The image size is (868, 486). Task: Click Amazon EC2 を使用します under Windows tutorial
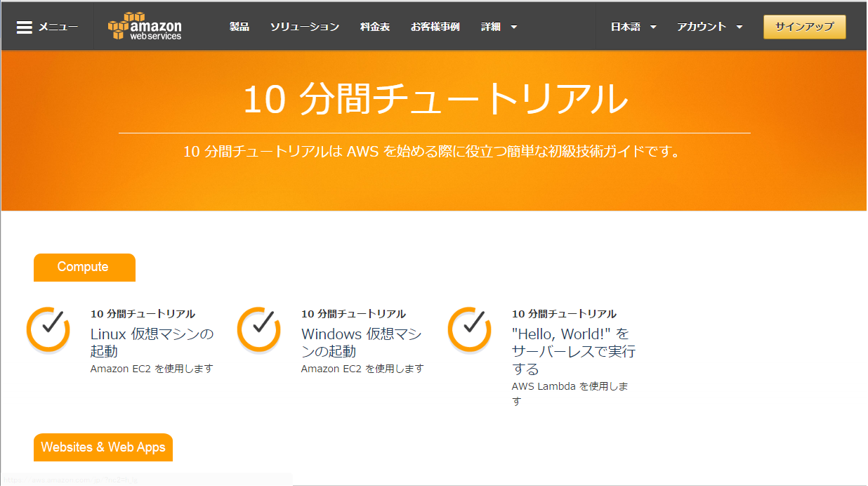pos(362,369)
